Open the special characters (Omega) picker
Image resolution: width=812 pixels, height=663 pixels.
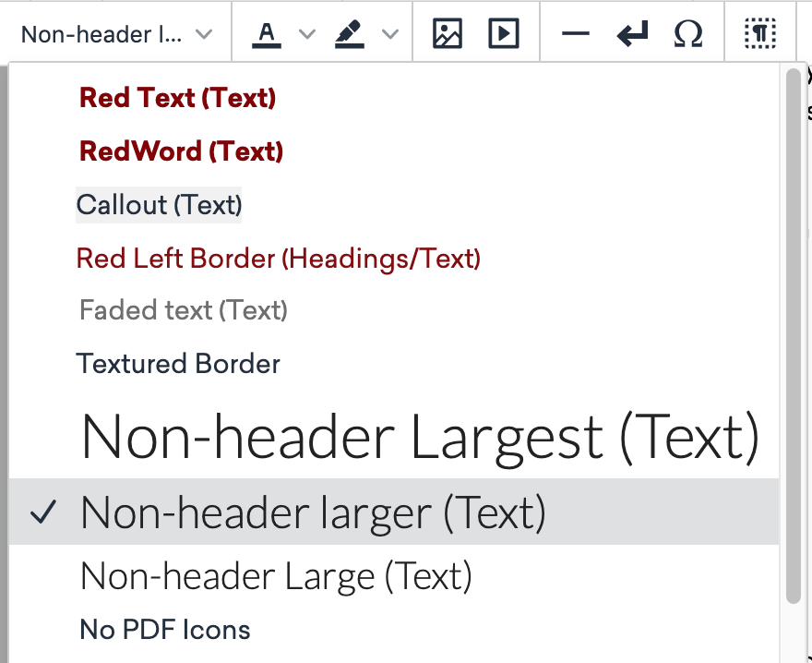[688, 34]
